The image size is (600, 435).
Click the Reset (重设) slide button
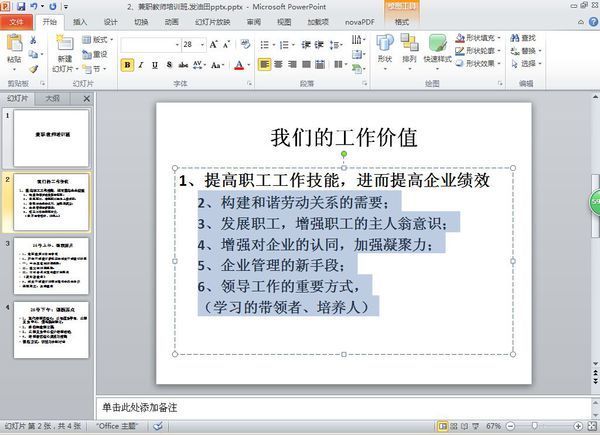97,54
